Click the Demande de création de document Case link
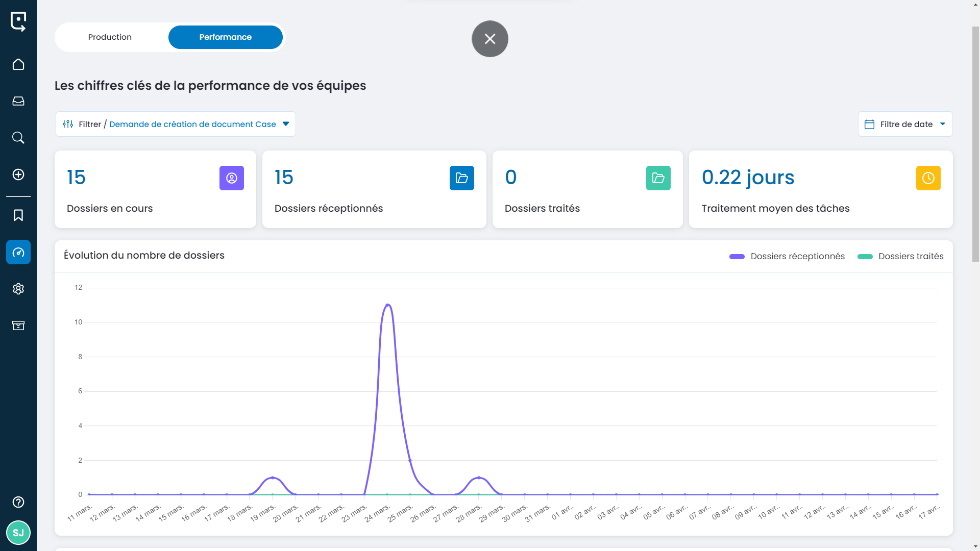 click(192, 124)
